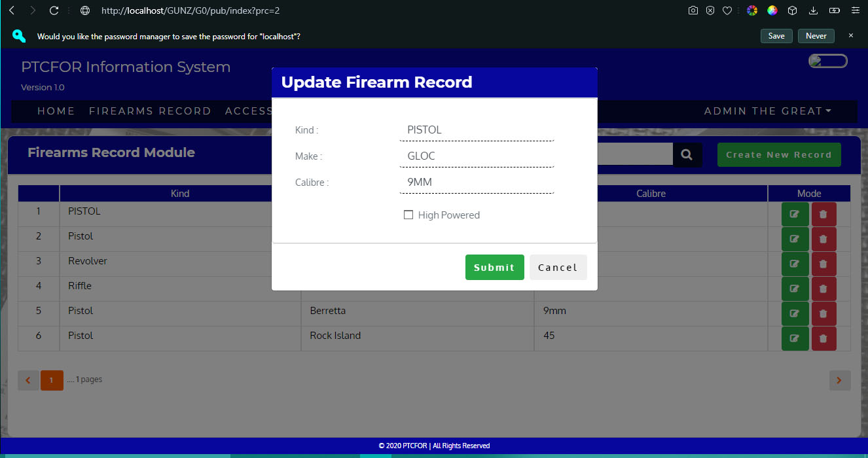868x458 pixels.
Task: Open the FIREARMS RECORD menu item
Action: click(150, 111)
